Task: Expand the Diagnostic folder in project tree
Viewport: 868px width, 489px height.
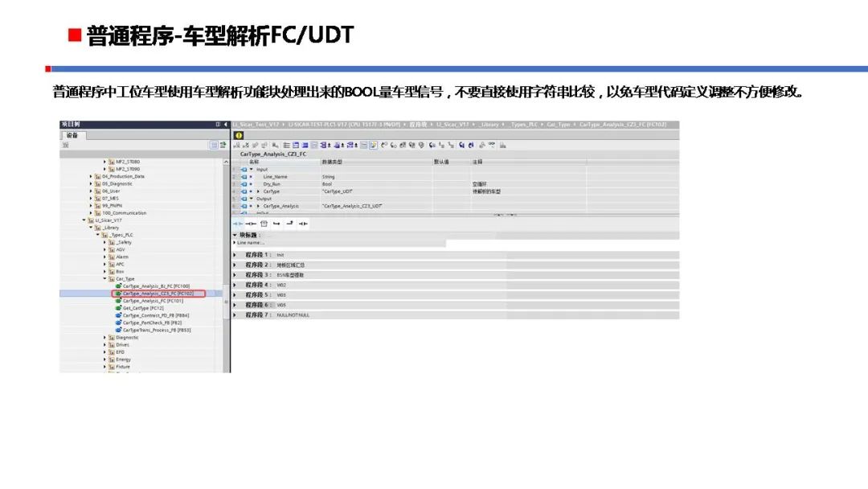Action: pyautogui.click(x=104, y=337)
